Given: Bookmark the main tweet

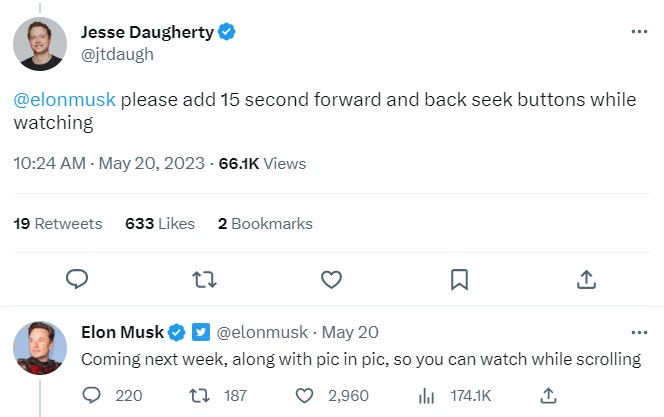Looking at the screenshot, I should pyautogui.click(x=459, y=279).
